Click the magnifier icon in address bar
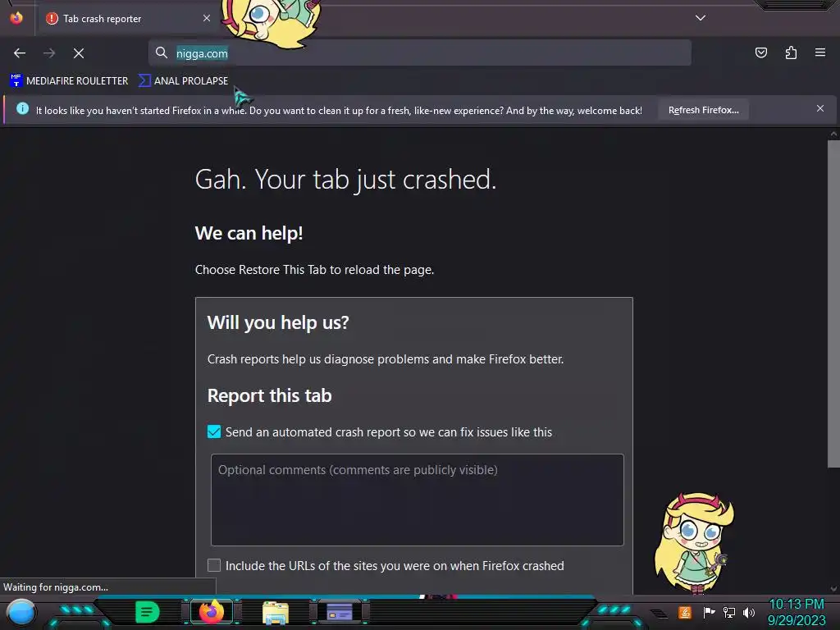840x630 pixels. [162, 53]
